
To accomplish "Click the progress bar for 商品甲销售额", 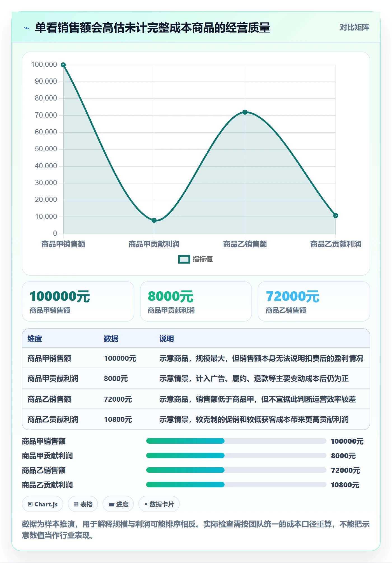I will (x=236, y=441).
